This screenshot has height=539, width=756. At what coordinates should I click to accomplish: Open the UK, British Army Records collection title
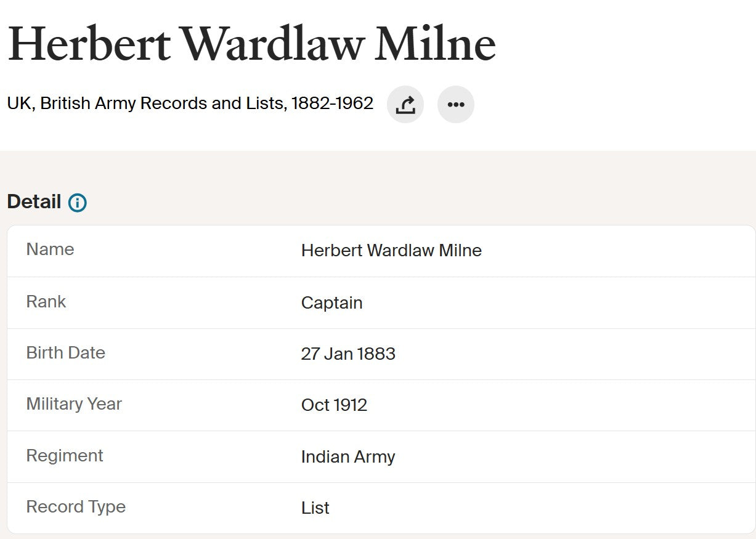pos(190,103)
